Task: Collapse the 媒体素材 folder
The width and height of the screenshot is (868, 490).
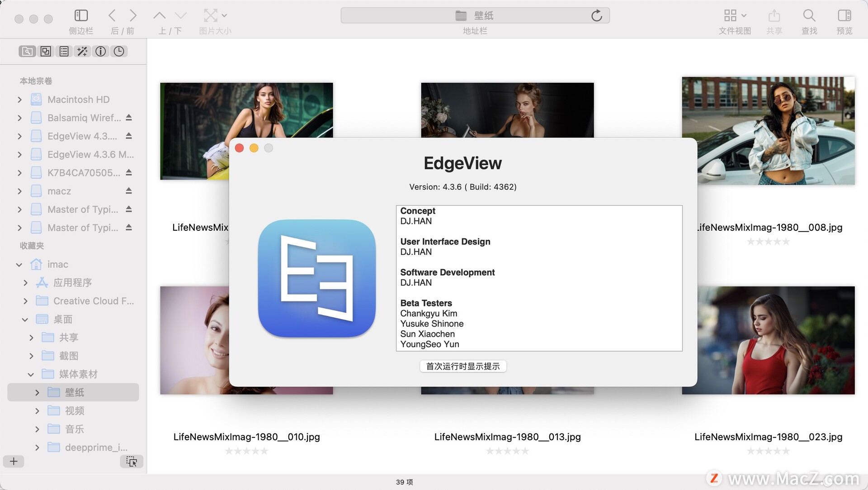Action: coord(31,375)
